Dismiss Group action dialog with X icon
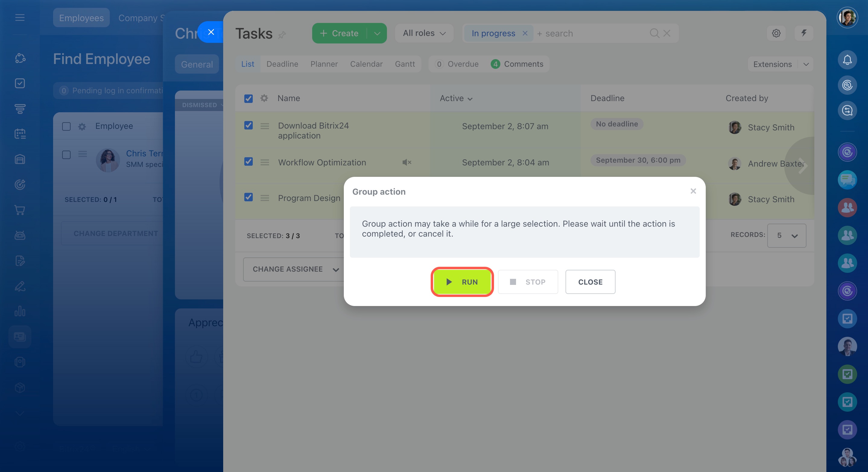This screenshot has height=472, width=868. click(693, 191)
